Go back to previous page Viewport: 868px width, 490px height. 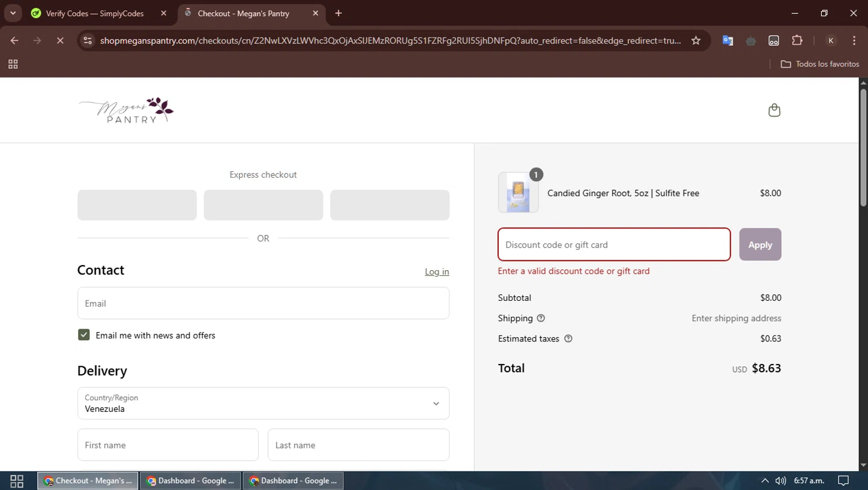coord(14,40)
